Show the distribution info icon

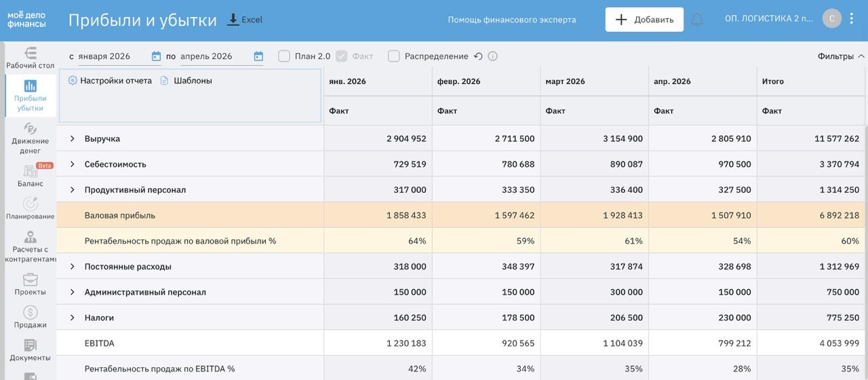click(x=493, y=56)
